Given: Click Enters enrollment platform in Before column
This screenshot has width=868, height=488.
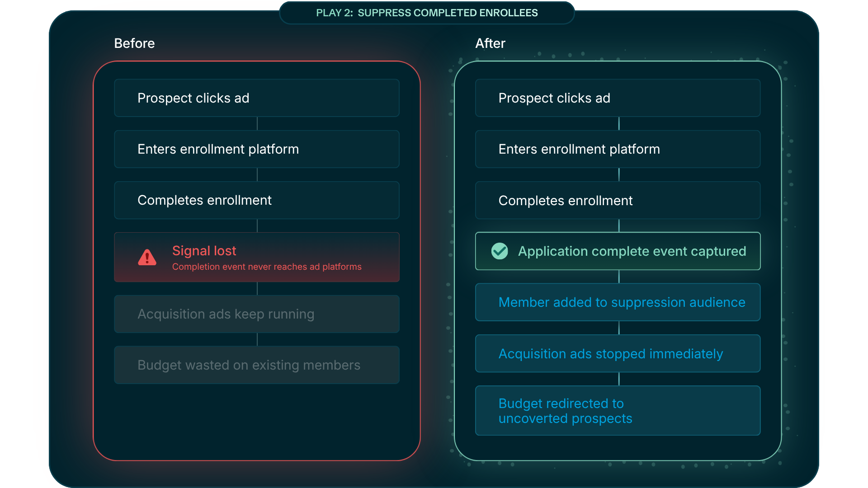Looking at the screenshot, I should pyautogui.click(x=256, y=149).
